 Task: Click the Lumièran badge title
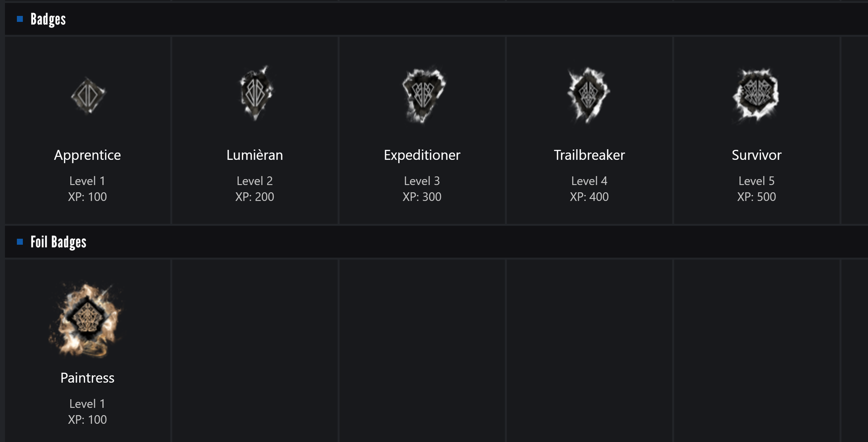pyautogui.click(x=255, y=155)
